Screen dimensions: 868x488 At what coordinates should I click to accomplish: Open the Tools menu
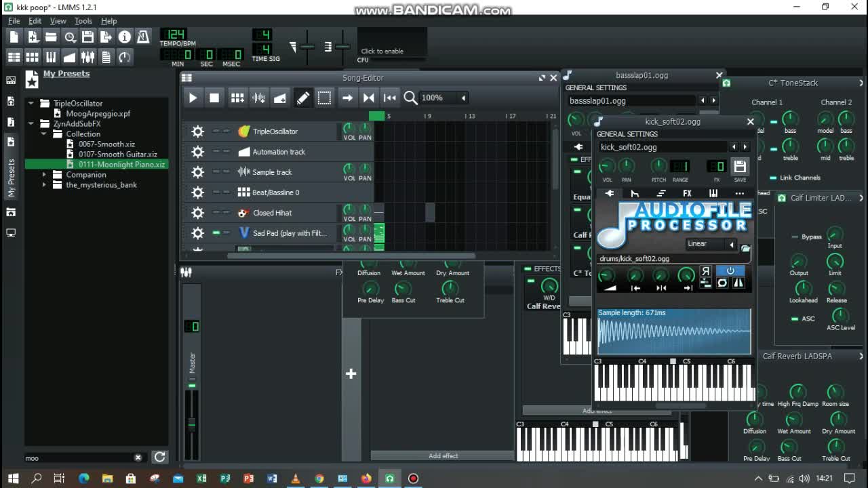(83, 21)
